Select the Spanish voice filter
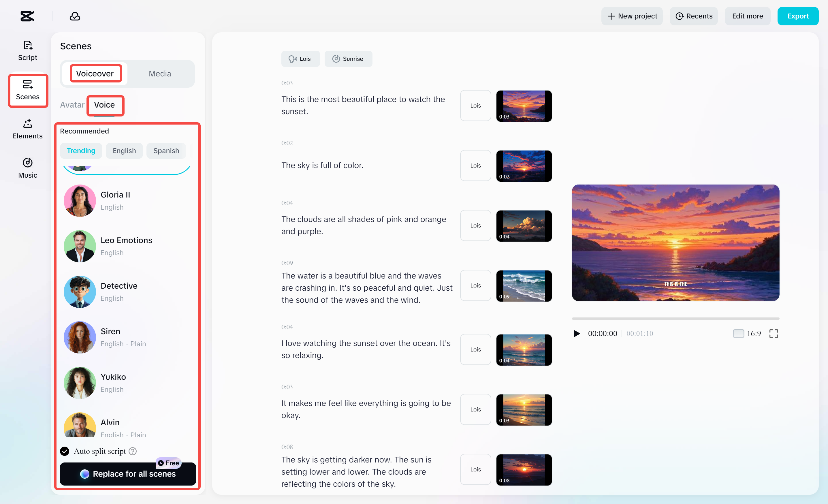This screenshot has height=504, width=828. click(166, 151)
